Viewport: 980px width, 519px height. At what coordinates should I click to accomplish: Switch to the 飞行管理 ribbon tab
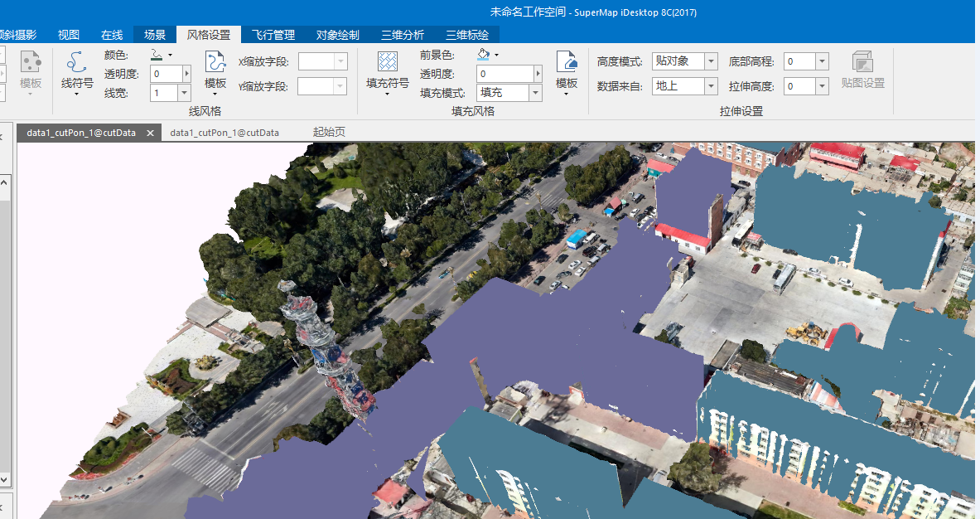point(273,35)
